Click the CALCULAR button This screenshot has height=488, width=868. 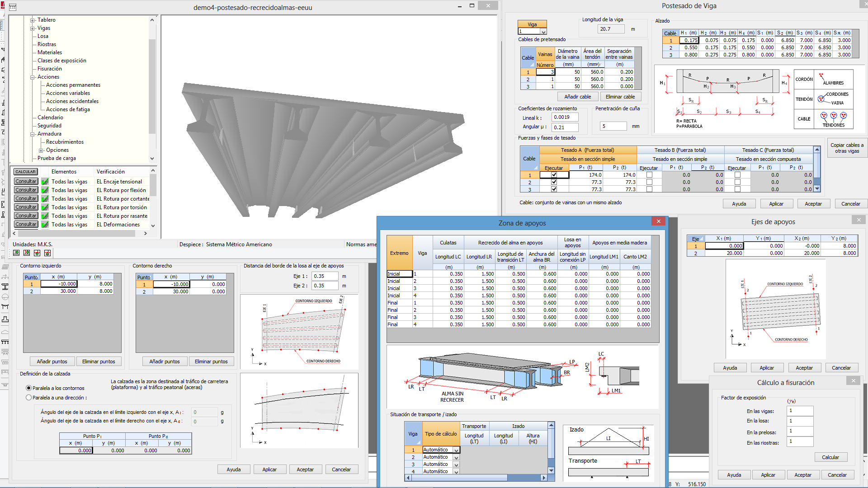(25, 172)
